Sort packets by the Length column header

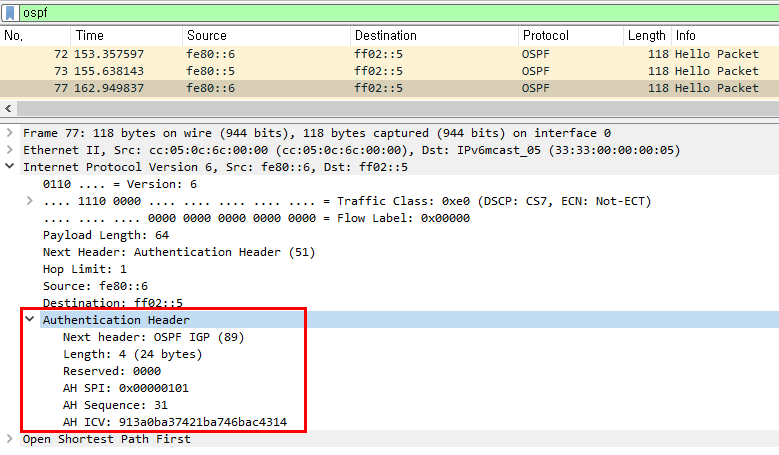[x=647, y=36]
